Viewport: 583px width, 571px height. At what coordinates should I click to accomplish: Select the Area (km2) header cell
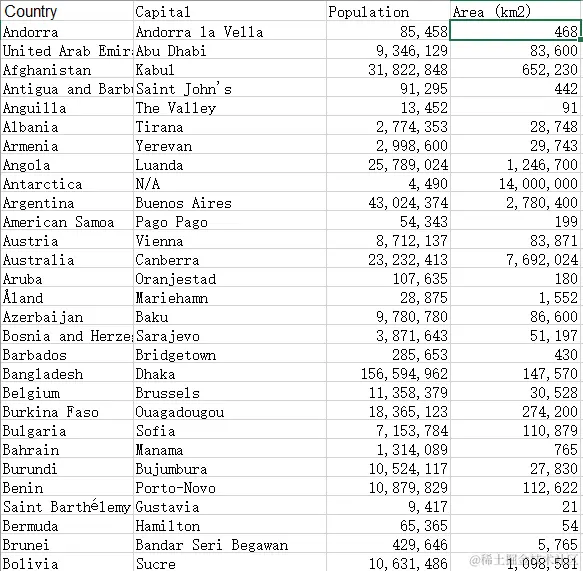516,11
